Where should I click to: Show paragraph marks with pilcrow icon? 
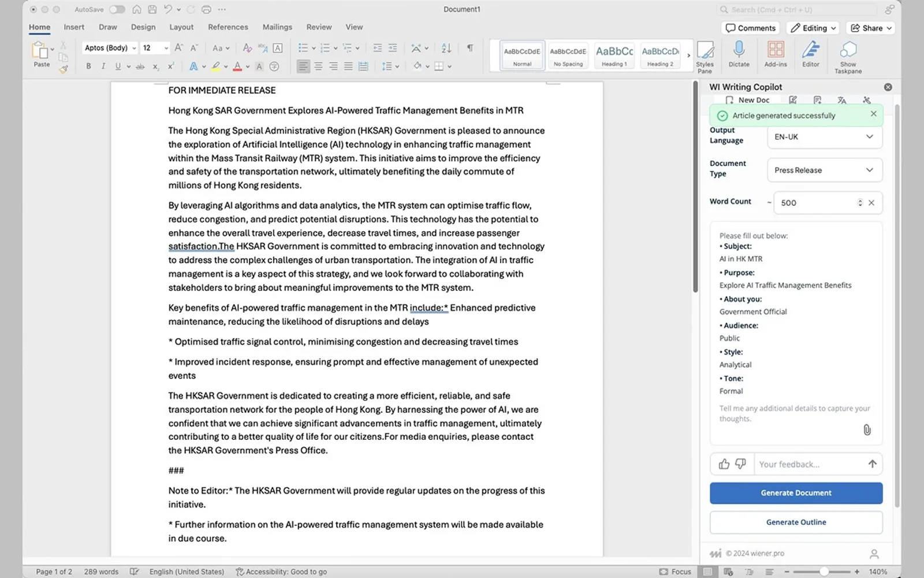point(470,48)
